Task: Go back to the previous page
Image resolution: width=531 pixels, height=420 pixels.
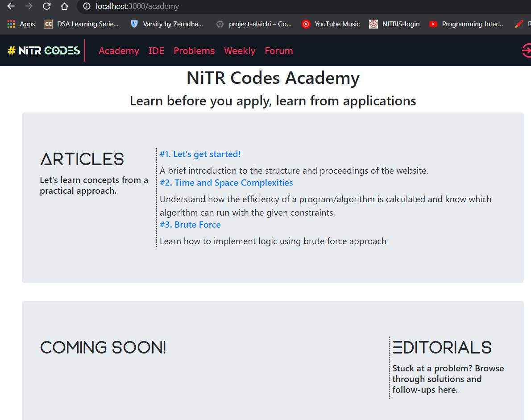Action: coord(11,6)
